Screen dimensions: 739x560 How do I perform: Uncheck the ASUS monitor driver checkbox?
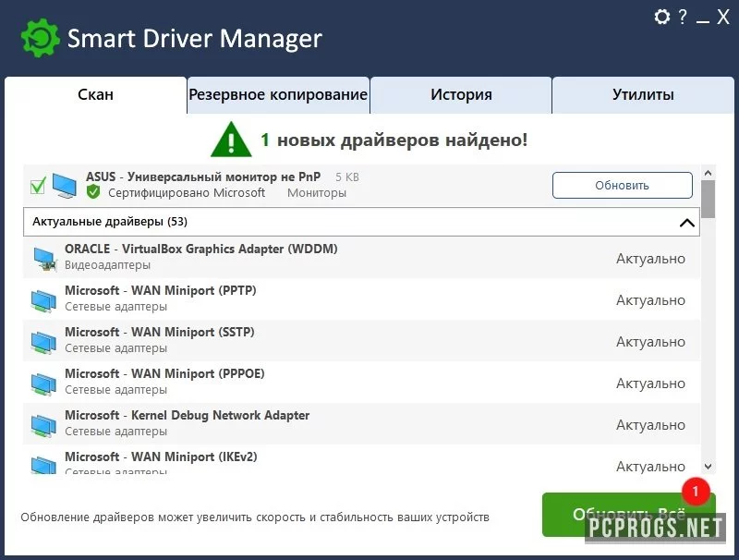(x=38, y=185)
